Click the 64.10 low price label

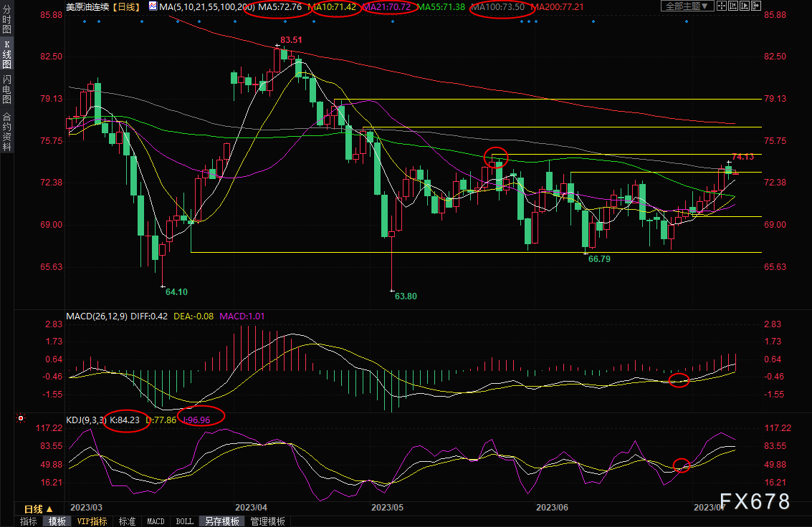coord(176,291)
